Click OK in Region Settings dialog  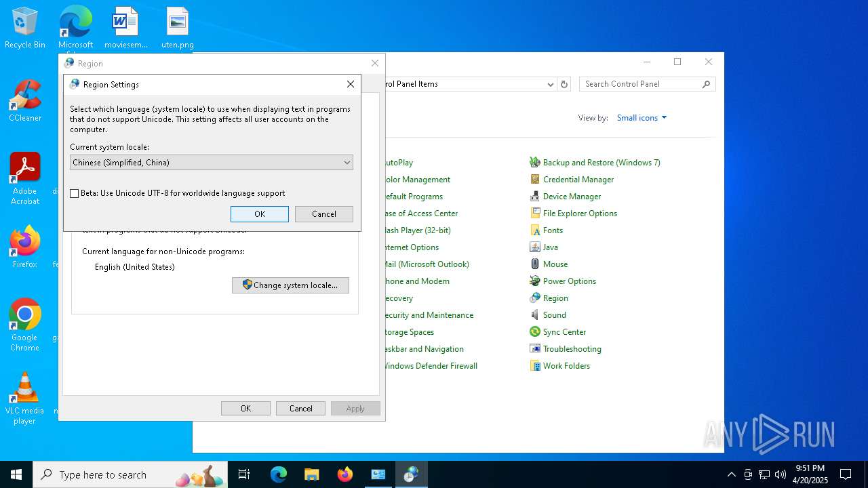click(x=260, y=214)
